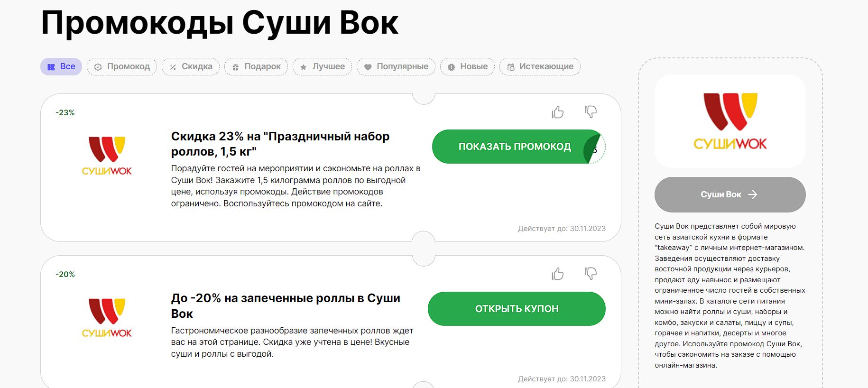Viewport: 868px width, 388px height.
Task: Click ПОКАЗАТЬ ПРОМОКОД button
Action: (518, 147)
